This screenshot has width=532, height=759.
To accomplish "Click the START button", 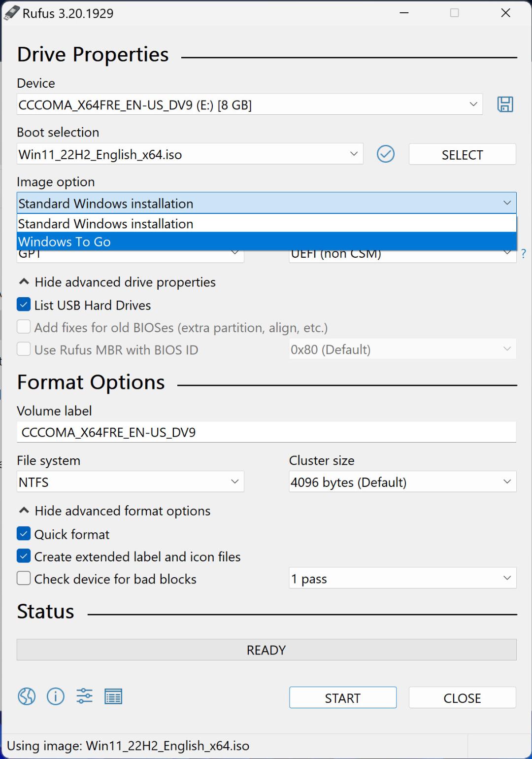I will (x=343, y=697).
